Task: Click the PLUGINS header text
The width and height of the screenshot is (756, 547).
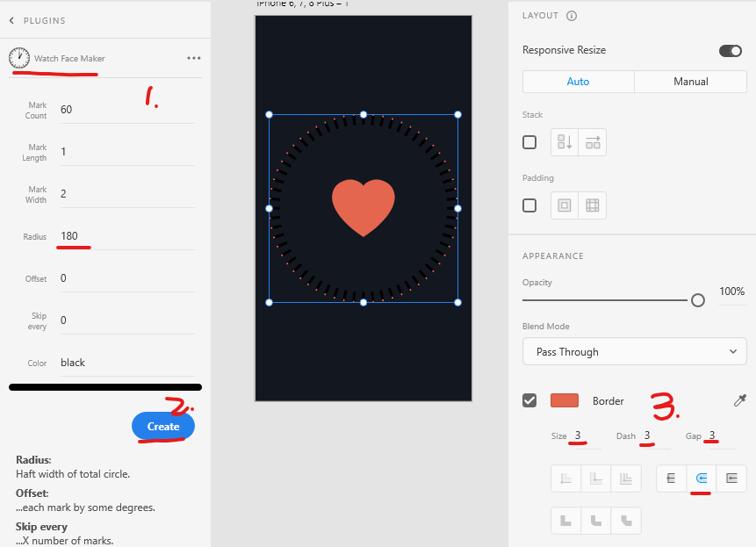Action: pos(45,21)
